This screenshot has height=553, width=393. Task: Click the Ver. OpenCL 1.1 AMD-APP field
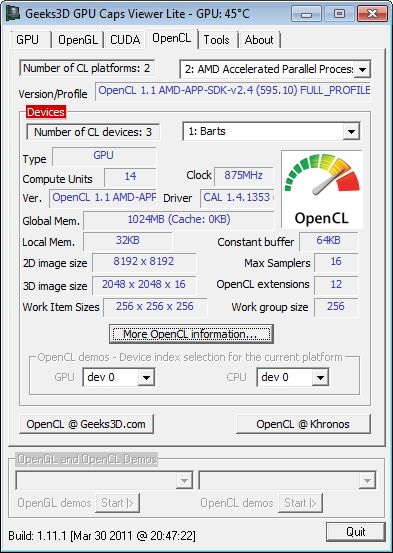[x=103, y=198]
